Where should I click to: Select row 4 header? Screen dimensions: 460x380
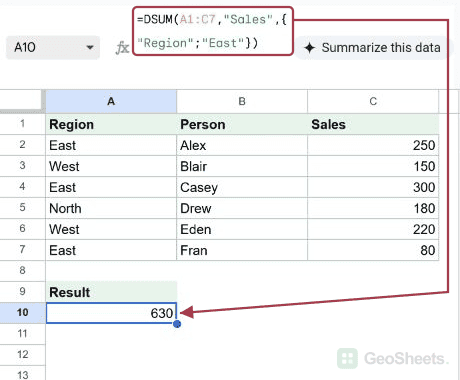click(22, 187)
